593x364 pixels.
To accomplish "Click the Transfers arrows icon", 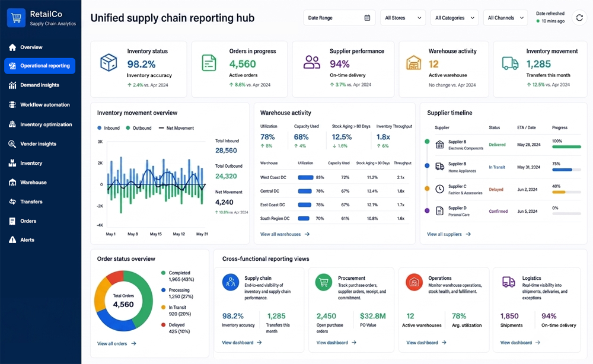I will tap(12, 202).
